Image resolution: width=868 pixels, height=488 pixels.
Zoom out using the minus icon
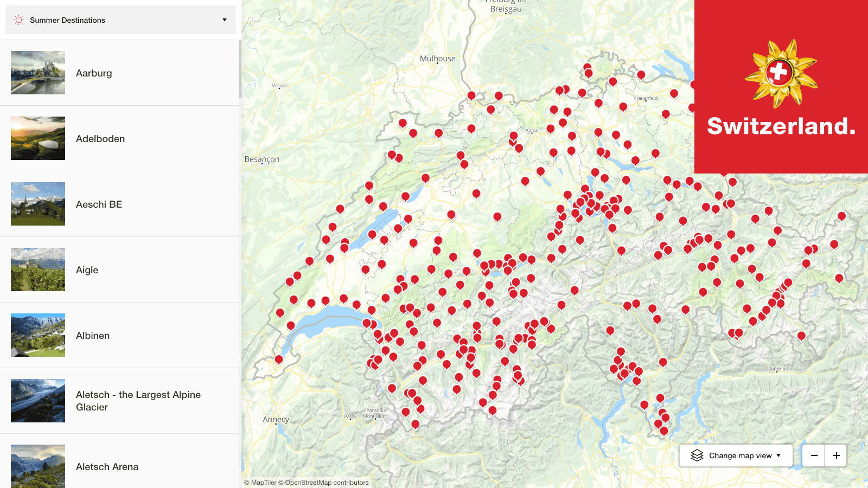(x=814, y=455)
